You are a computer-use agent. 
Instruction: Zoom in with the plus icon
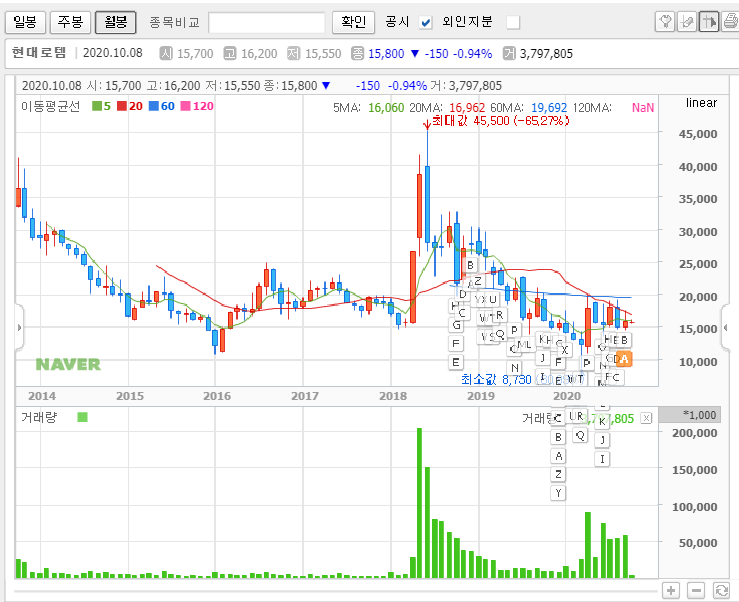(671, 590)
